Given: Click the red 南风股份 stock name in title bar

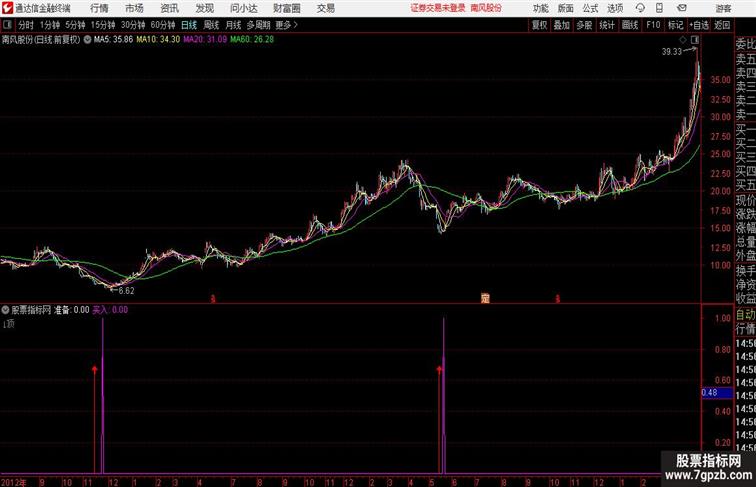Looking at the screenshot, I should point(486,8).
